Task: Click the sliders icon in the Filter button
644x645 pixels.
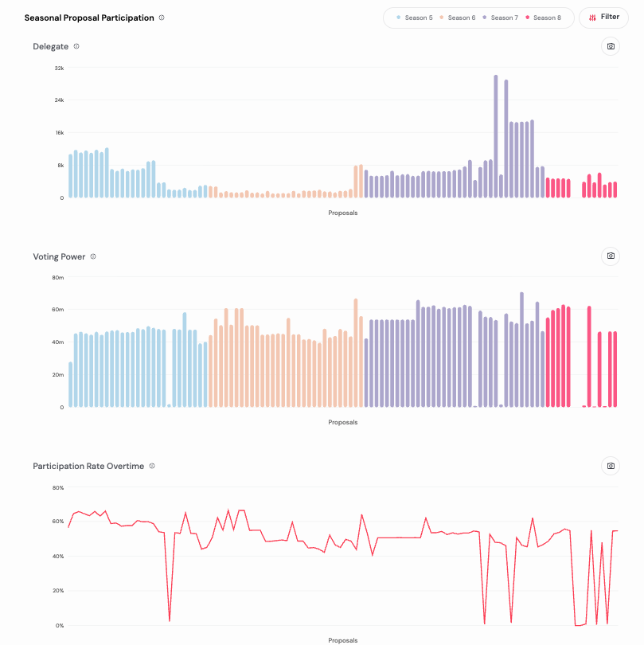Action: click(592, 18)
